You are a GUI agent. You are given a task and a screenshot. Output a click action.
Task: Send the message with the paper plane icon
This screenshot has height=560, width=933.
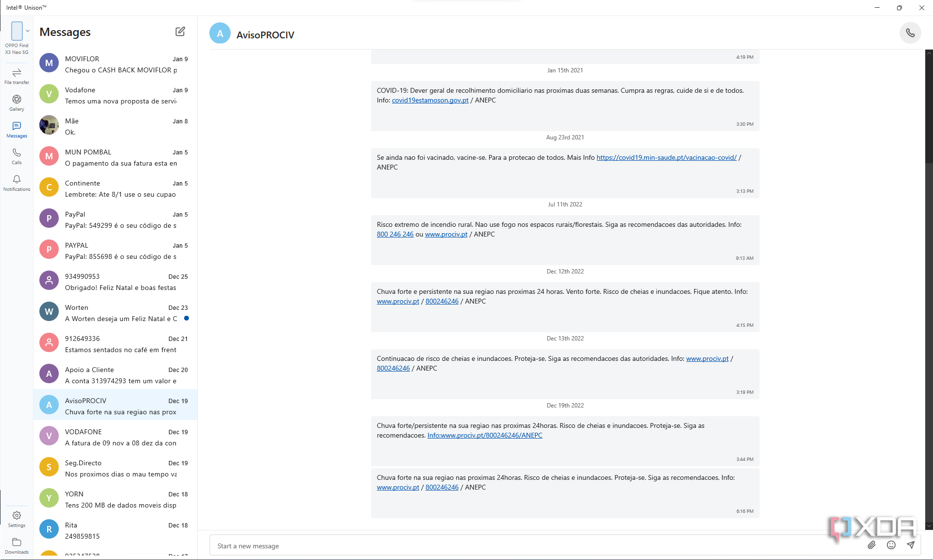911,545
